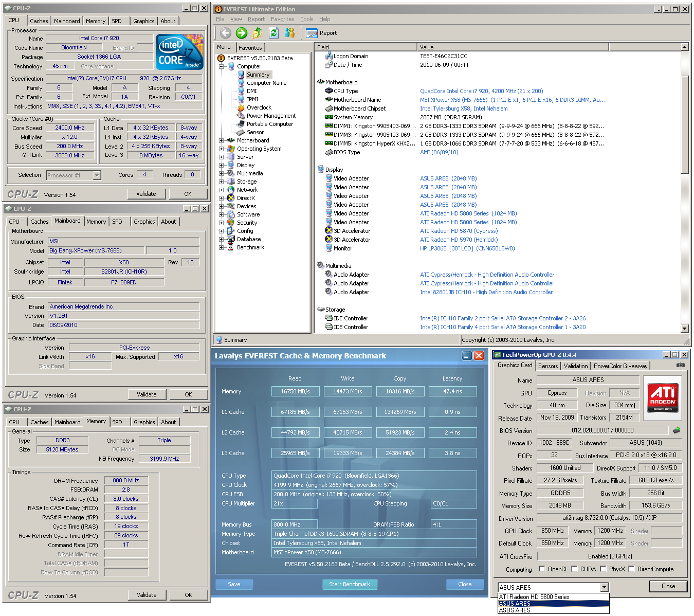This screenshot has width=694, height=616.
Task: Open the QuadCore Intel Core i7 920 CPU link
Action: pyautogui.click(x=481, y=91)
